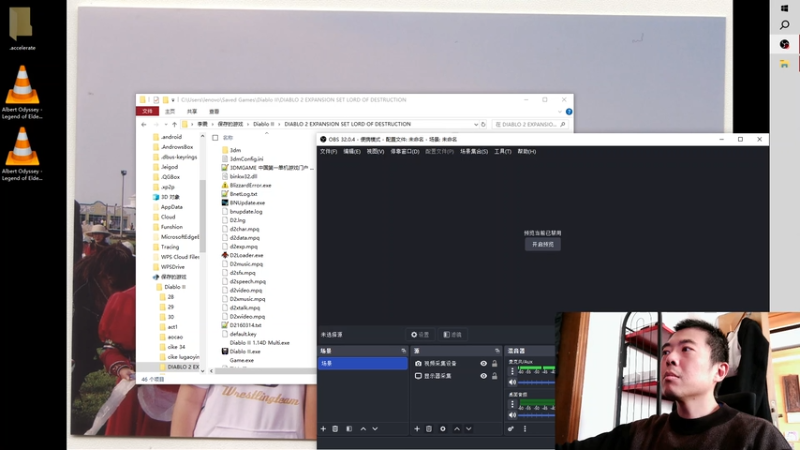Viewport: 800px width, 450px height.
Task: Adjust the microphone Aux volume slider
Action: 536,382
